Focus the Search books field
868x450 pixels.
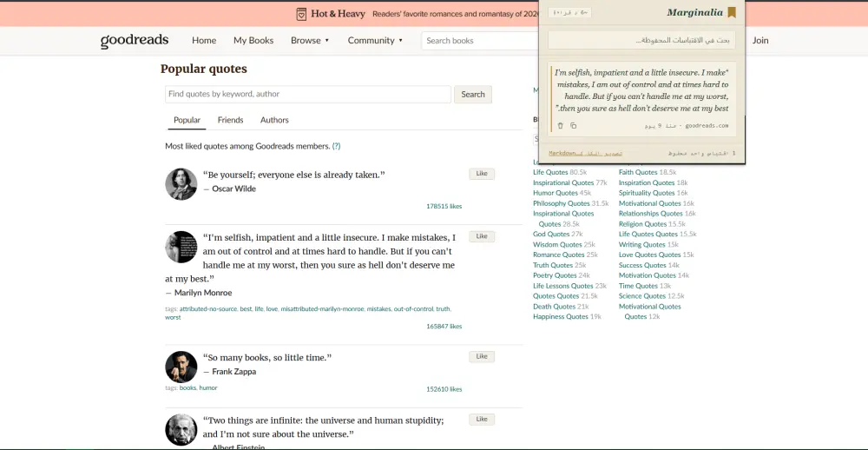coord(479,41)
